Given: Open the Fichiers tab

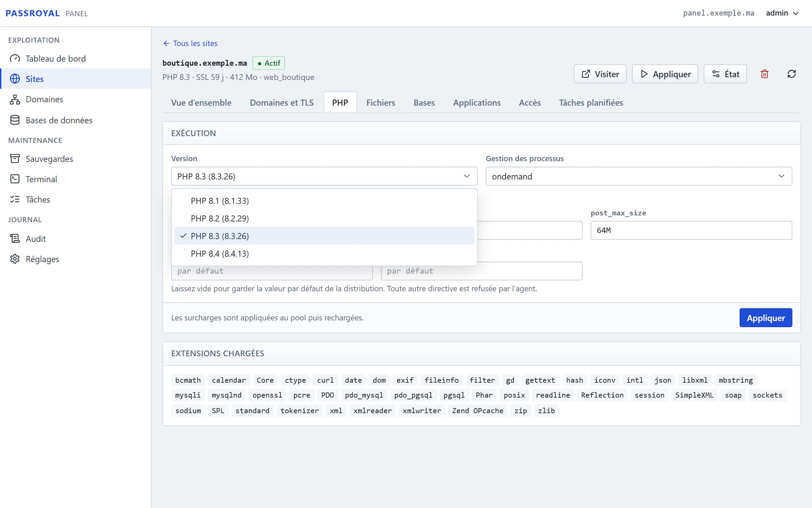Looking at the screenshot, I should point(381,103).
